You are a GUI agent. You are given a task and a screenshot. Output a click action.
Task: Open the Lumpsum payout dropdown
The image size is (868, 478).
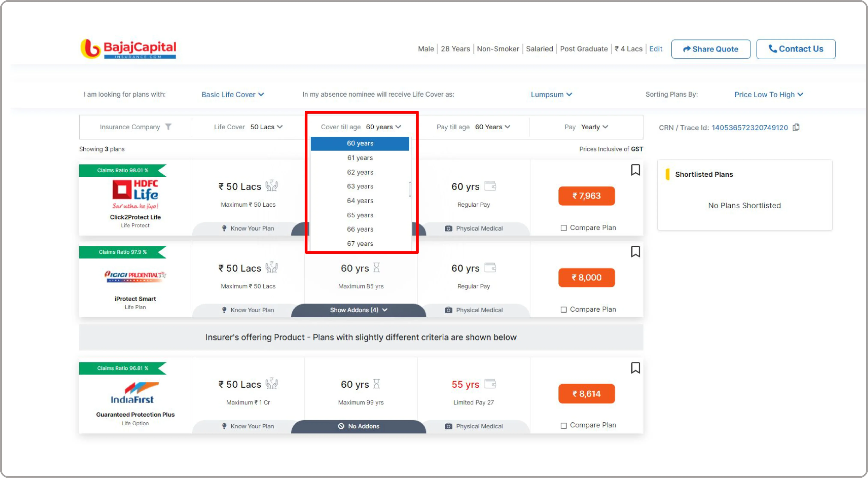click(551, 94)
